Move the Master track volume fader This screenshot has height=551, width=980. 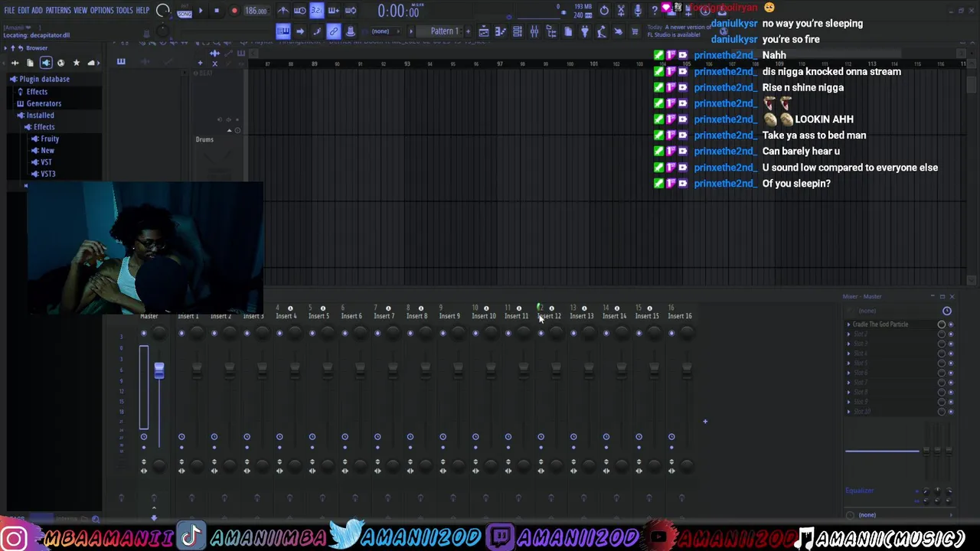point(159,370)
